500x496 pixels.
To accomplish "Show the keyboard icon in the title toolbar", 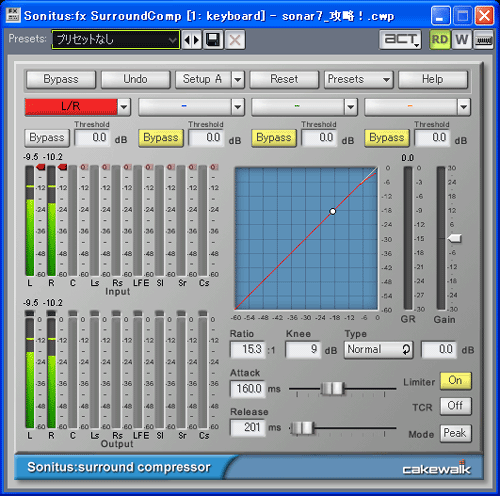I will point(484,40).
